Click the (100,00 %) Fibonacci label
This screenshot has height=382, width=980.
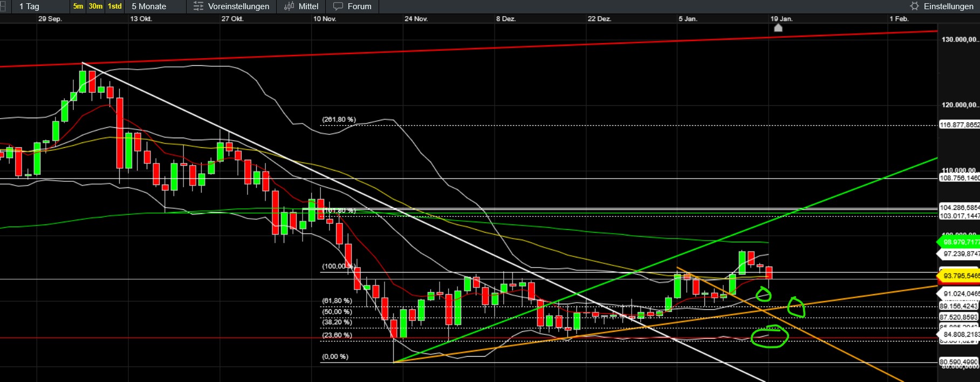(x=338, y=266)
